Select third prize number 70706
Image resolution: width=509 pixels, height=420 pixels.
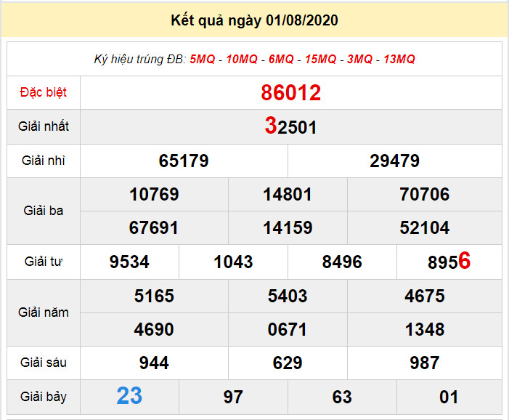click(425, 194)
